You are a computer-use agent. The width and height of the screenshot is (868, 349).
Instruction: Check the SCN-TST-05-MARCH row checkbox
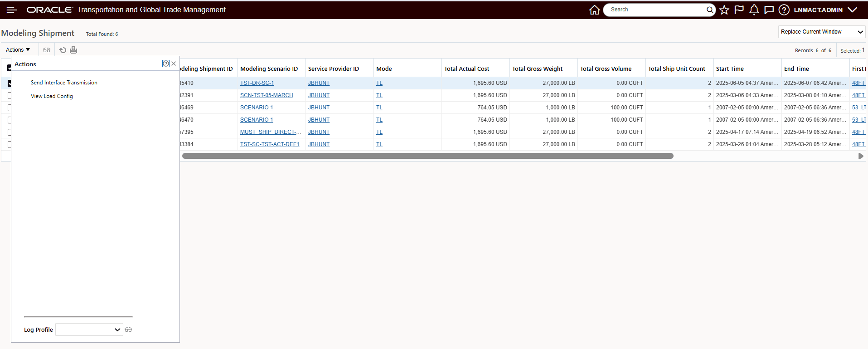point(9,95)
